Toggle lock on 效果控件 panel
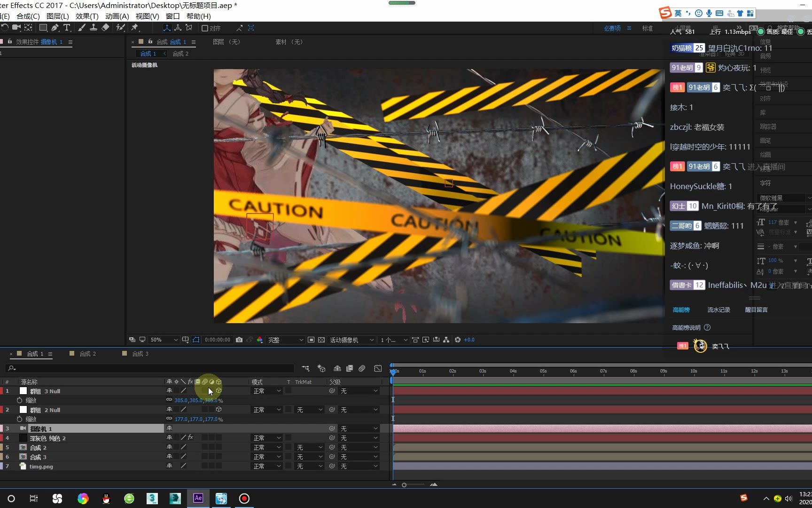 point(10,41)
